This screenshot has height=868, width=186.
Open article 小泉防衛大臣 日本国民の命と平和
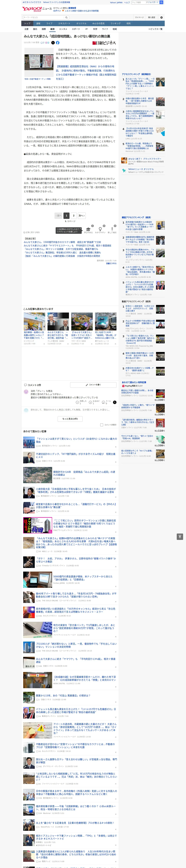pyautogui.click(x=76, y=490)
